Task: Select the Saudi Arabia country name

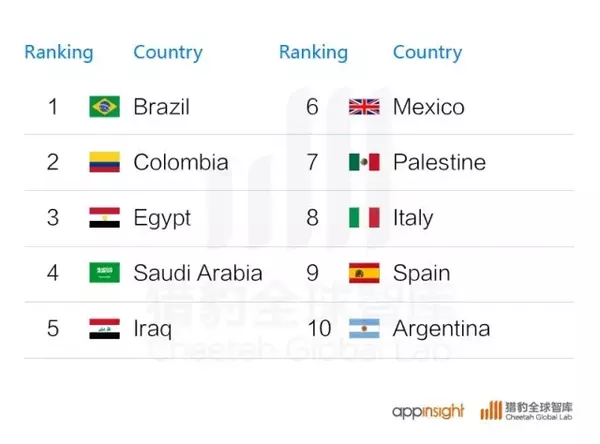Action: coord(197,273)
